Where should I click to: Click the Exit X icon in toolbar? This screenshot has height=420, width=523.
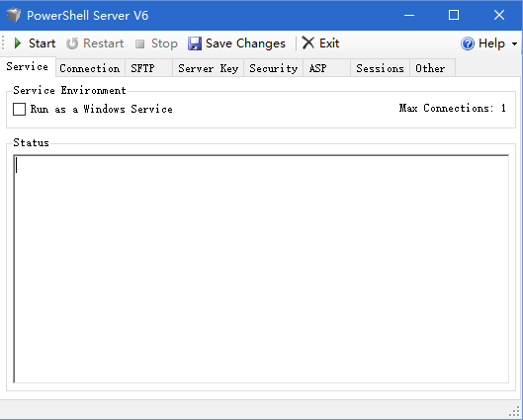coord(308,43)
